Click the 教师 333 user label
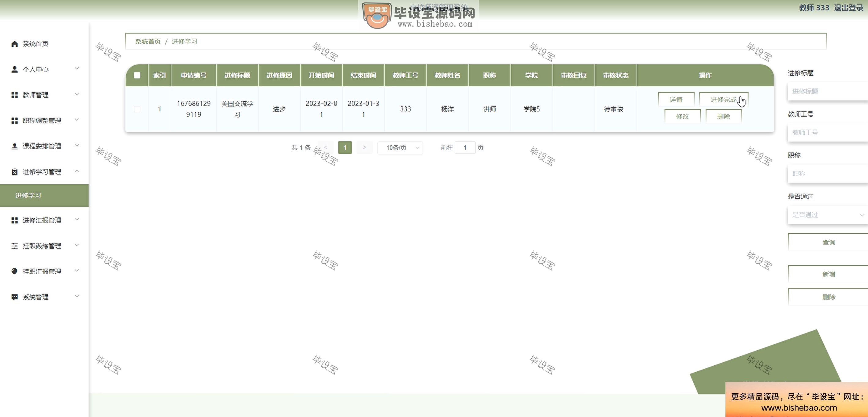The height and width of the screenshot is (417, 868). (x=814, y=8)
